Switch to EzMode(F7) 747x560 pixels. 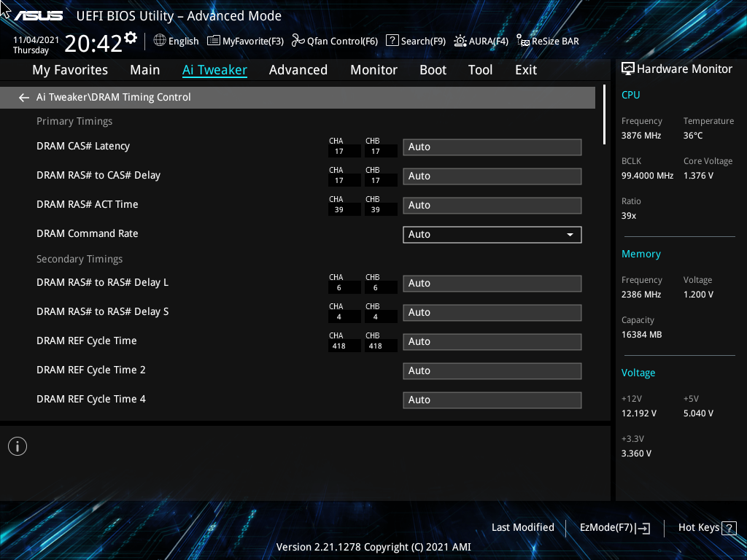coord(614,528)
